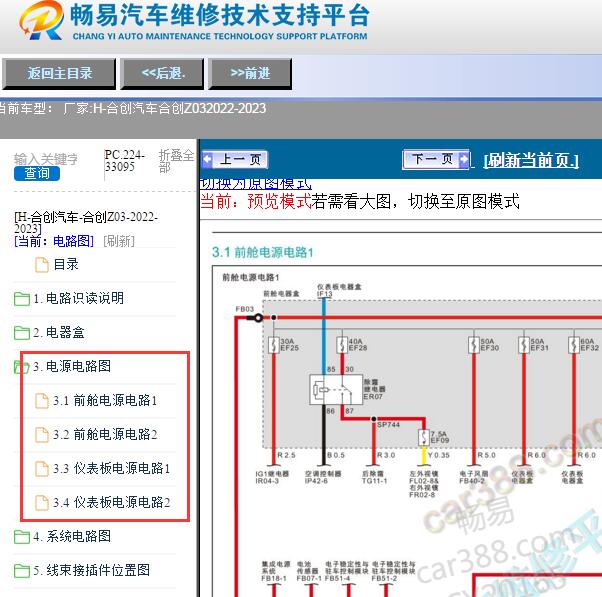Click the [当前：电路图] link

tap(54, 241)
